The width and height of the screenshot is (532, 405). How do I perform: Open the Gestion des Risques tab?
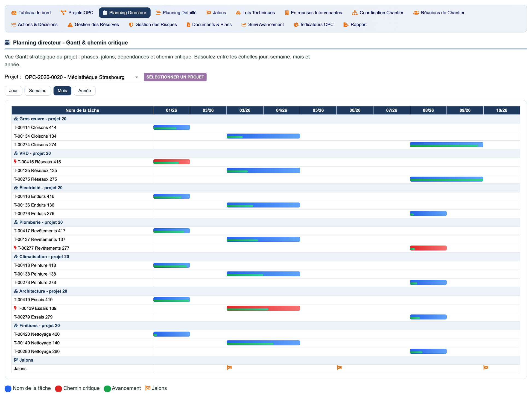pos(153,25)
